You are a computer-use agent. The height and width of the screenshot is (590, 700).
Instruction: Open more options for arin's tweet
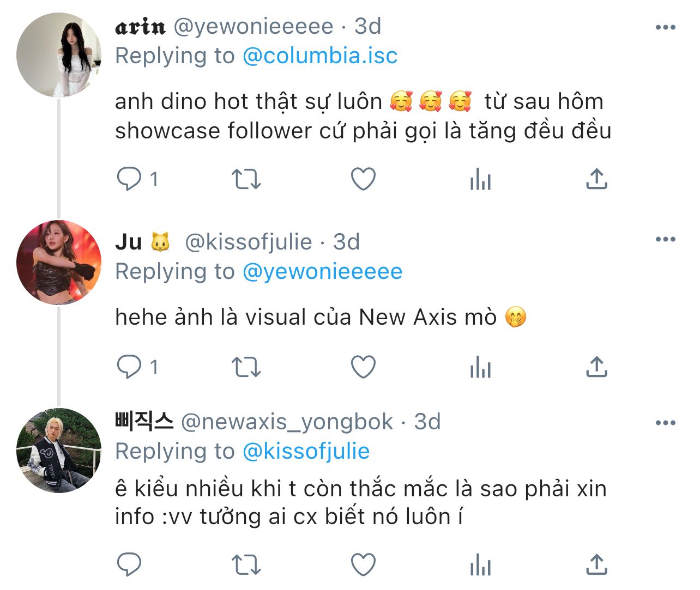click(666, 27)
